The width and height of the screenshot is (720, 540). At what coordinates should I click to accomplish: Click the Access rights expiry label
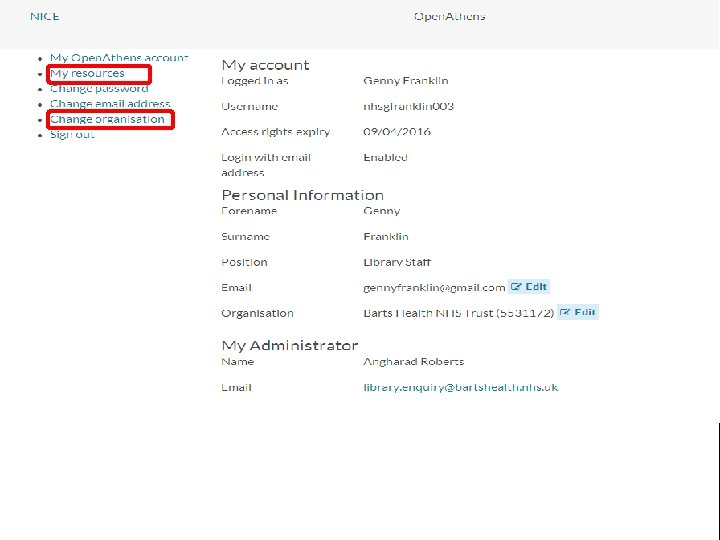tap(276, 132)
